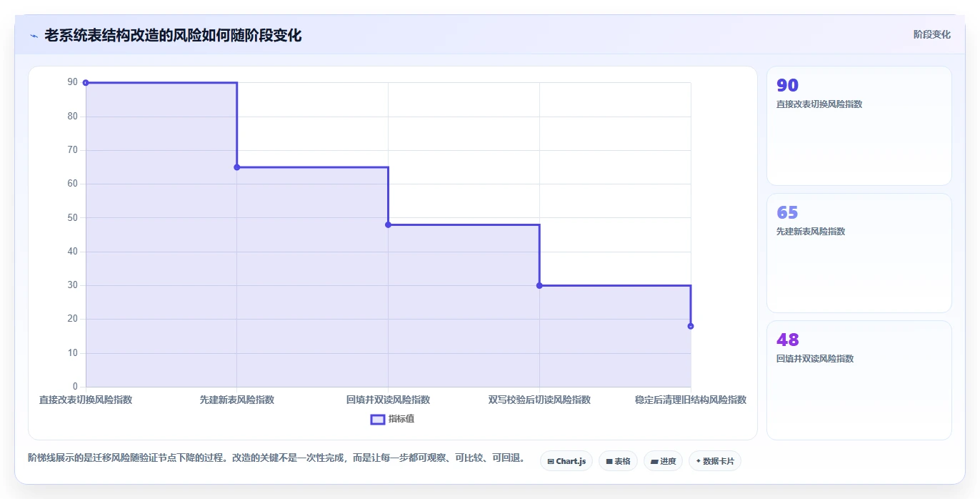Click the chart data point at value 65

click(x=237, y=167)
